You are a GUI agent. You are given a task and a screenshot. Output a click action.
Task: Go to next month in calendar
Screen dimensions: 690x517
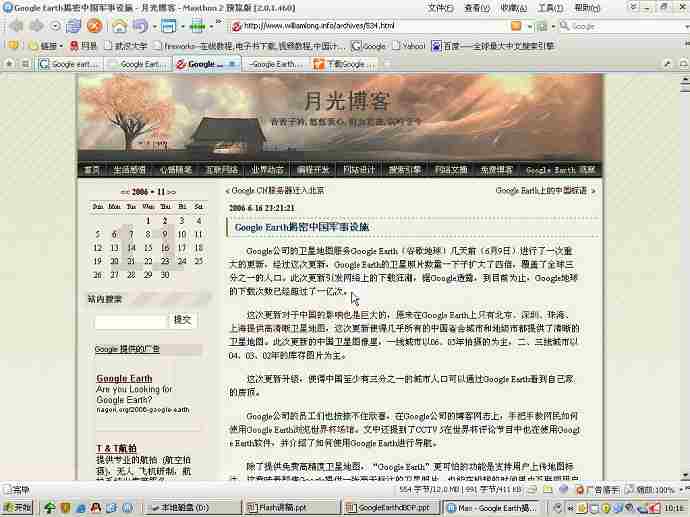171,192
